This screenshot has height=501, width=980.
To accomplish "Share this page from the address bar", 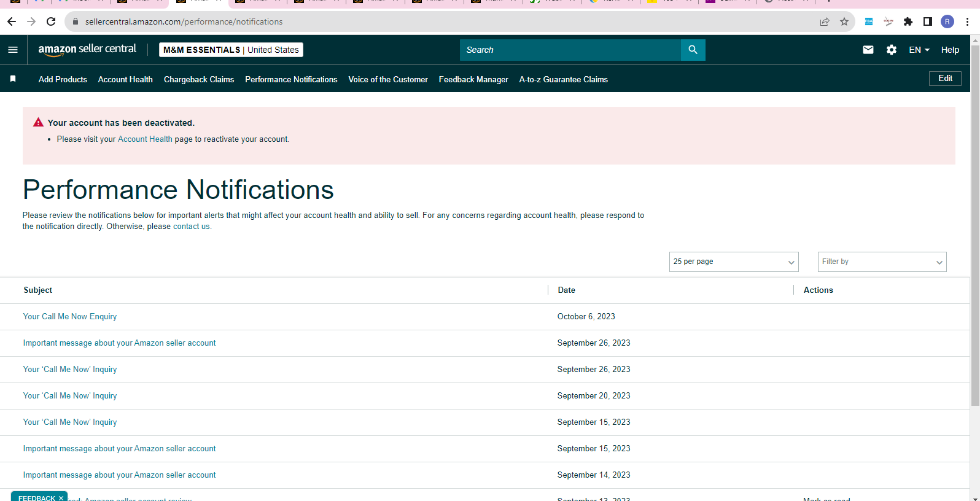I will pyautogui.click(x=825, y=21).
